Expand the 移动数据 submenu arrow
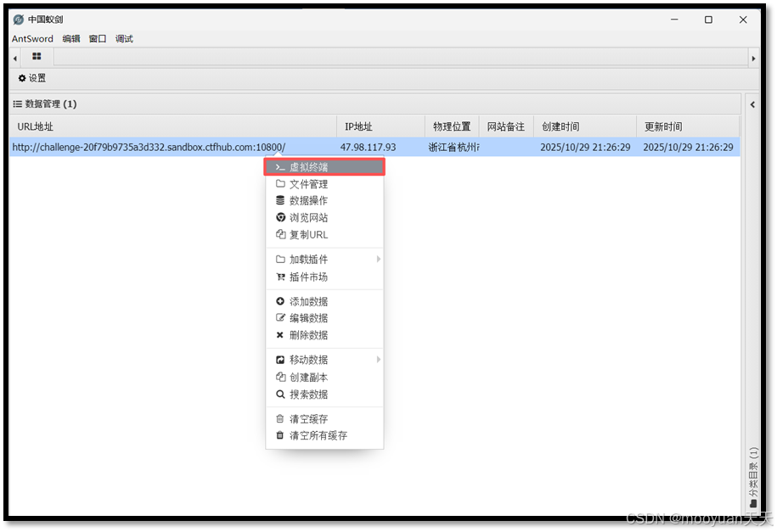 point(378,360)
